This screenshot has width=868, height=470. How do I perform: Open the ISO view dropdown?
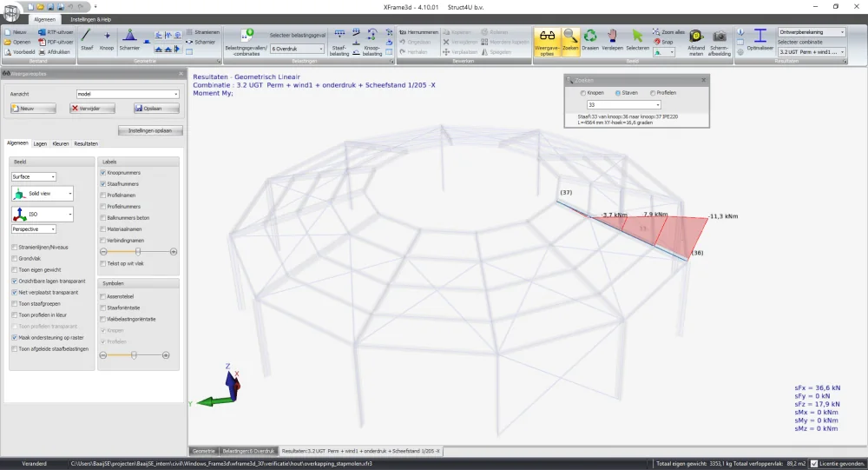pyautogui.click(x=42, y=214)
